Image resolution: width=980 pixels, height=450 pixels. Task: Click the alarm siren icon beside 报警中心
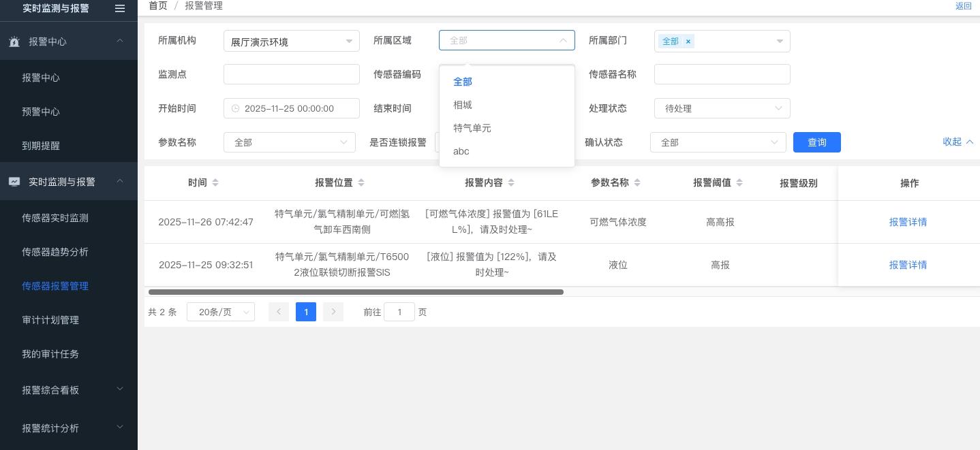(x=14, y=42)
